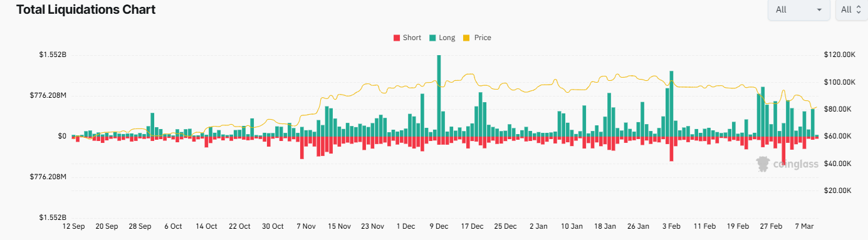This screenshot has height=240, width=868.
Task: Click the 26 Jan date label
Action: [638, 226]
